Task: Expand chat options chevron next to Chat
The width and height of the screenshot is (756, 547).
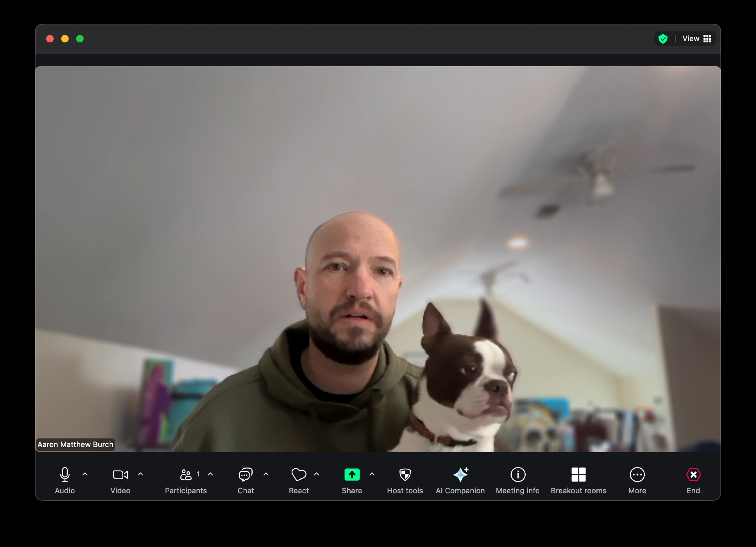Action: click(x=266, y=474)
